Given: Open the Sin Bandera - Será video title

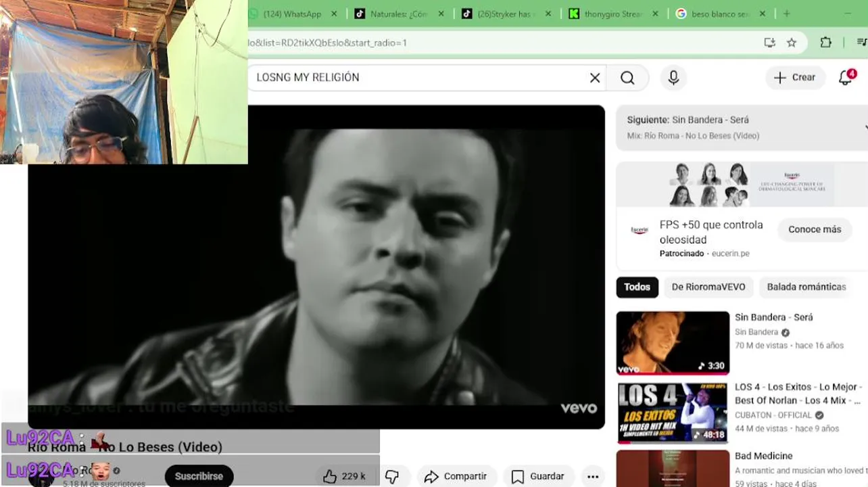Looking at the screenshot, I should 774,317.
